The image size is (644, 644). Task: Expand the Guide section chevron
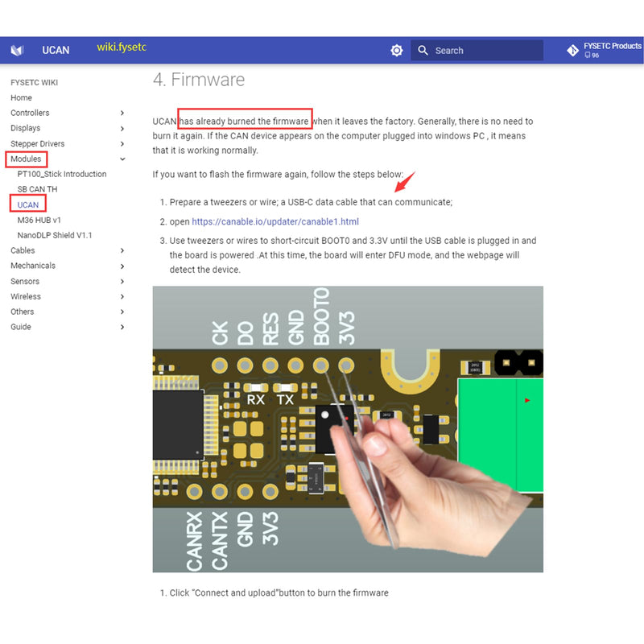(x=122, y=327)
